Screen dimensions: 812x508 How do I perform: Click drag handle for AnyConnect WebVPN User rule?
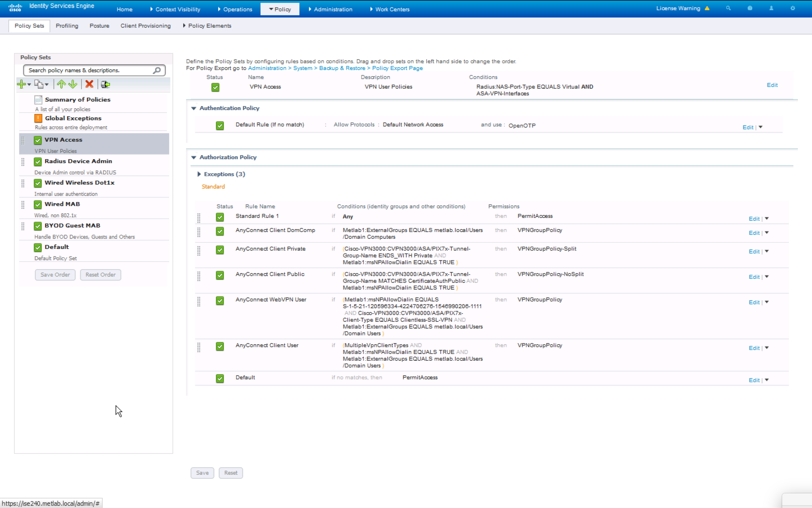(x=199, y=302)
